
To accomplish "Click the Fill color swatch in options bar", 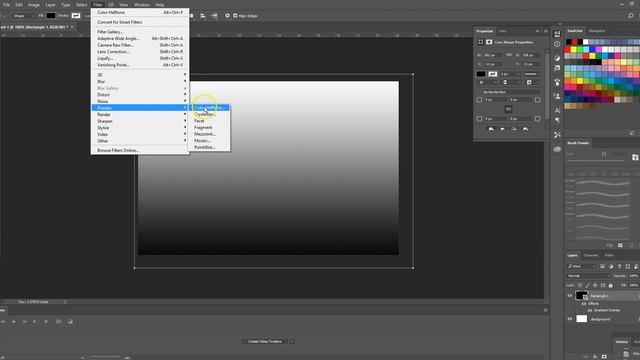I will pos(51,16).
